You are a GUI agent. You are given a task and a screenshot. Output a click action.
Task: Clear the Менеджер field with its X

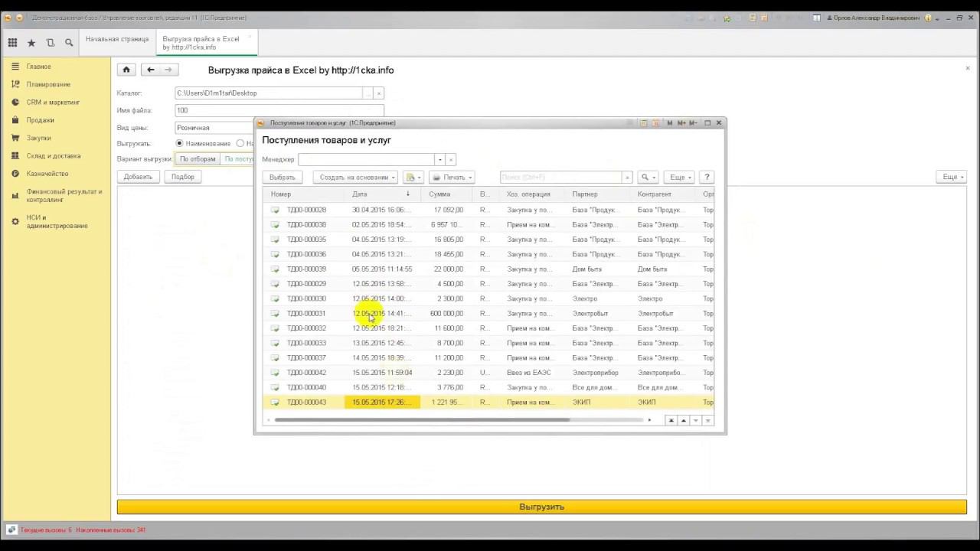[451, 159]
